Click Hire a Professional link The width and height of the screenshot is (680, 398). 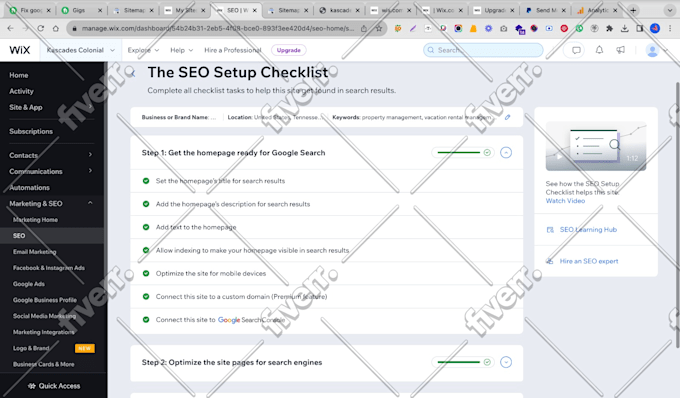click(233, 50)
